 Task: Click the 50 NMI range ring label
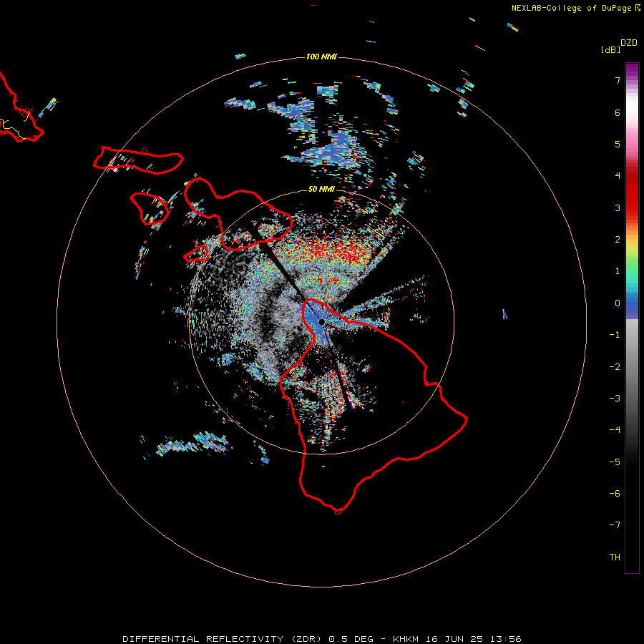(321, 189)
